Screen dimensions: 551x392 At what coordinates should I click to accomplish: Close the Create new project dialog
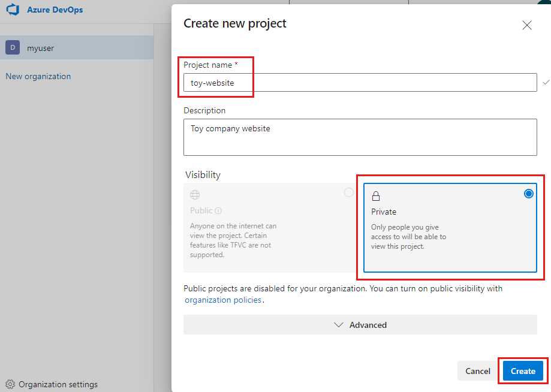527,25
